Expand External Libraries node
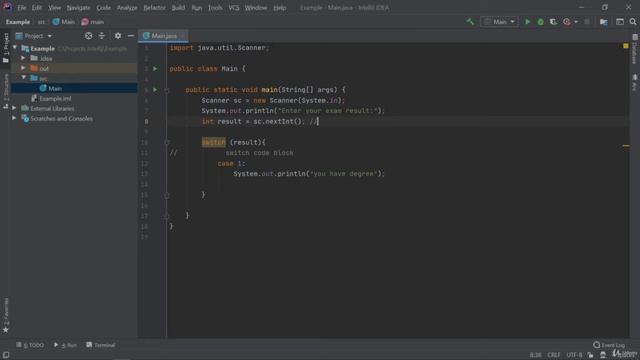Screen dimensions: 640x360 14,108
